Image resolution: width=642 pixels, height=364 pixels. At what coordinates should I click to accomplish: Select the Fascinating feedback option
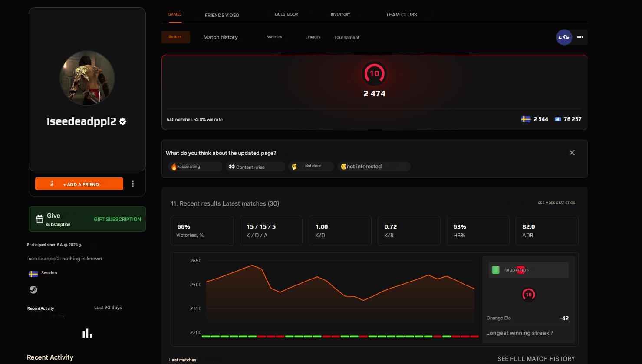point(194,166)
